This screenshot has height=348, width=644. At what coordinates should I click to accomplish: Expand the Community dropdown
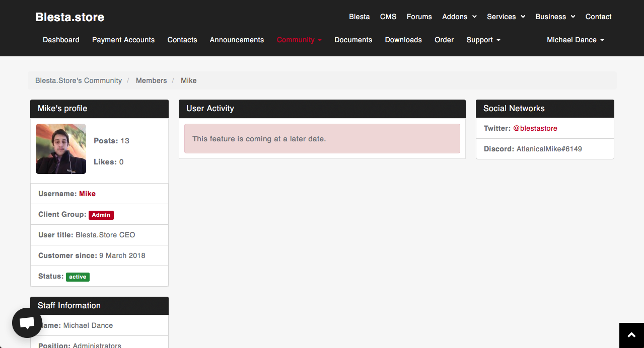pyautogui.click(x=299, y=40)
